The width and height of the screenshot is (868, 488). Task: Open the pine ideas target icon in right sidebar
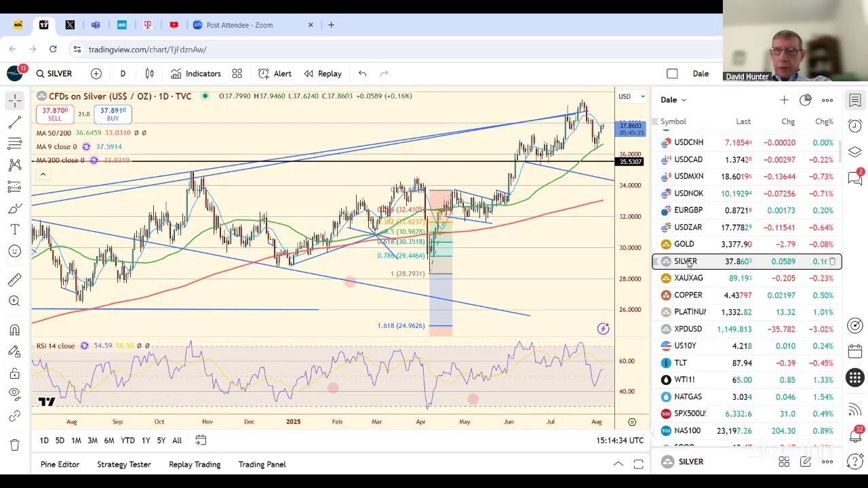(855, 326)
